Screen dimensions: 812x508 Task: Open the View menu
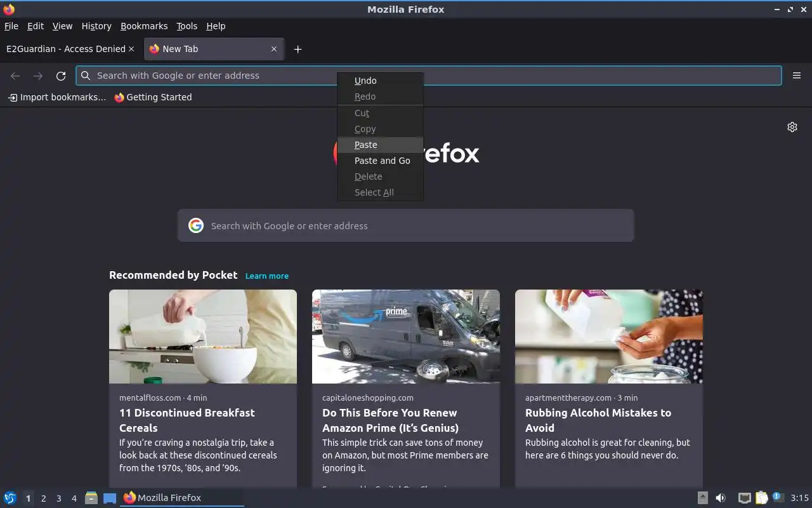[x=62, y=26]
